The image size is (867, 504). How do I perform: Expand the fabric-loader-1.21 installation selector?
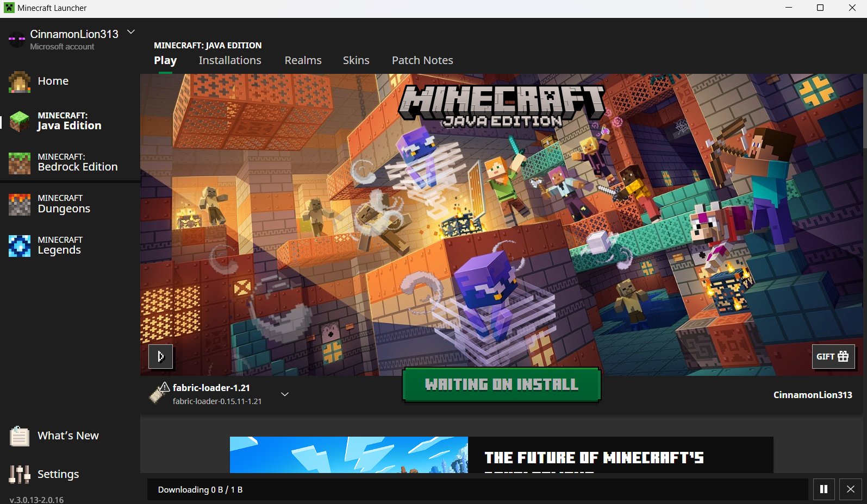[284, 394]
